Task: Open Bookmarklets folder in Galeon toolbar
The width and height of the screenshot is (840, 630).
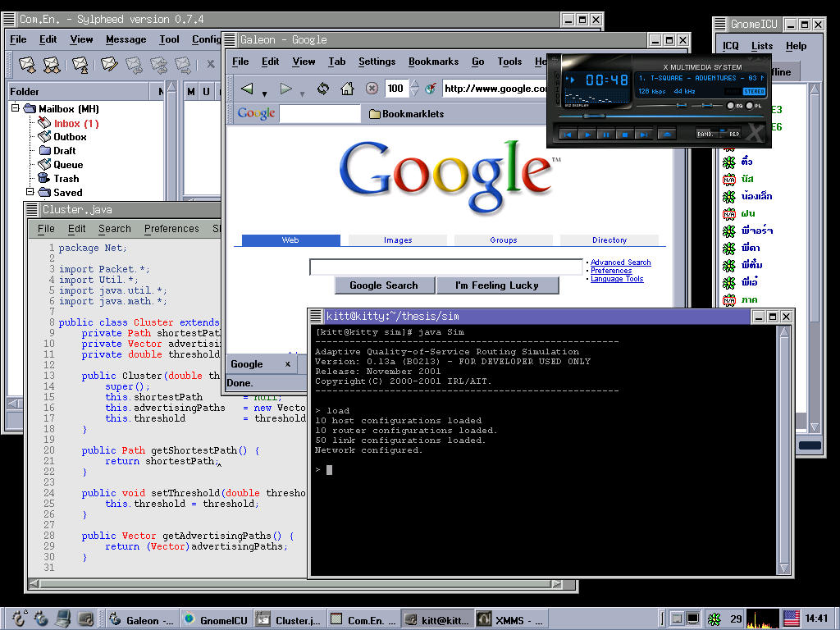Action: click(x=407, y=113)
